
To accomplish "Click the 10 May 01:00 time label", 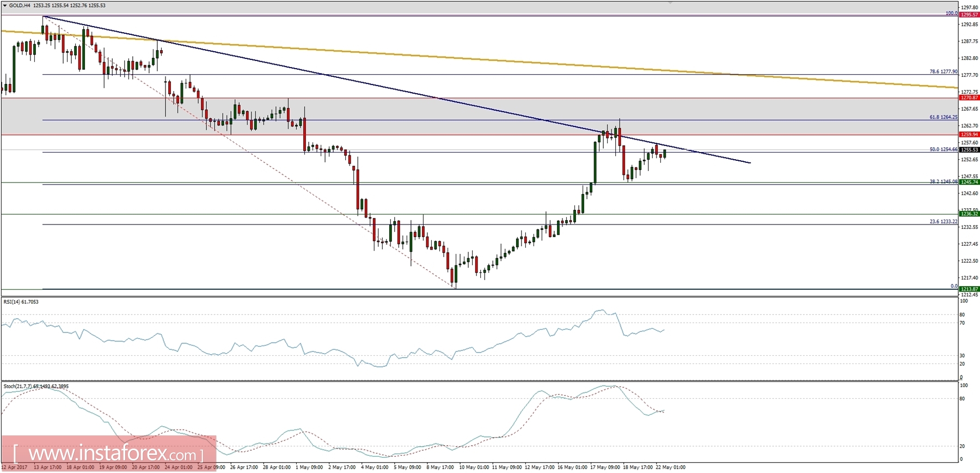I will (x=474, y=467).
